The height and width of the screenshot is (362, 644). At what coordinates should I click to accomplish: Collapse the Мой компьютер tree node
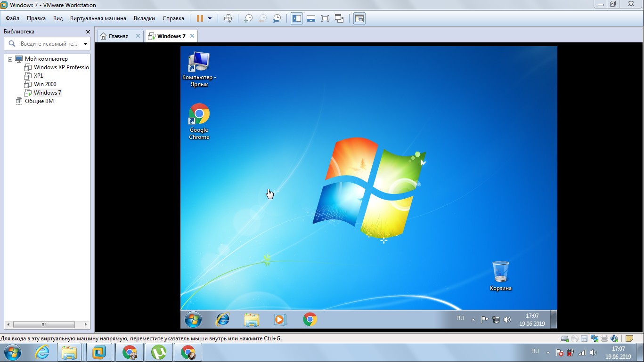(10, 59)
